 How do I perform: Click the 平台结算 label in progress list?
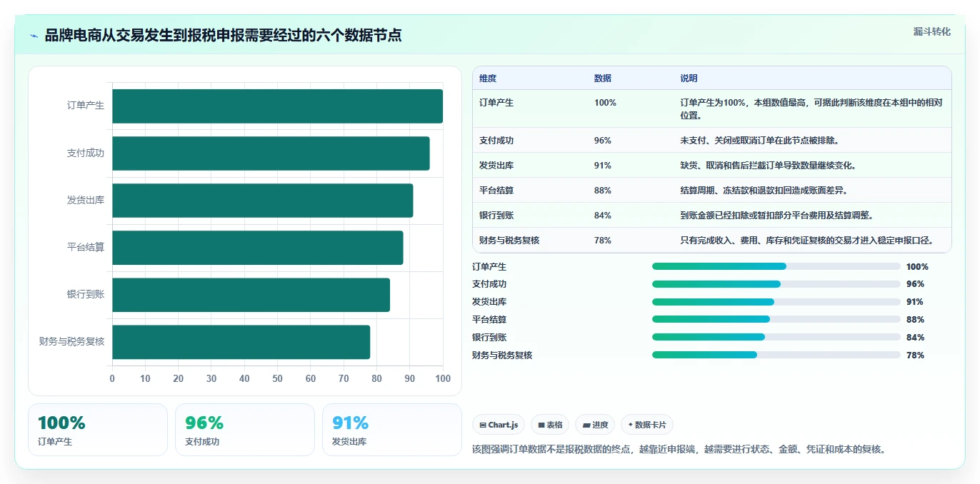click(x=489, y=320)
